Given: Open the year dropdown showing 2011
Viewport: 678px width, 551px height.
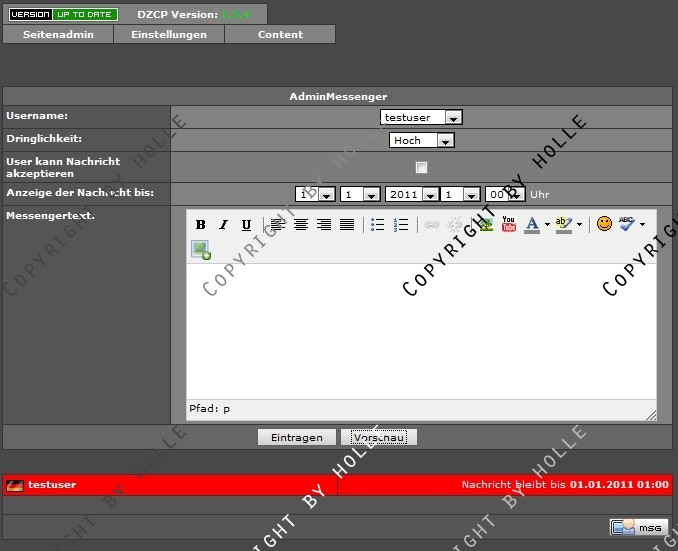Looking at the screenshot, I should point(412,194).
